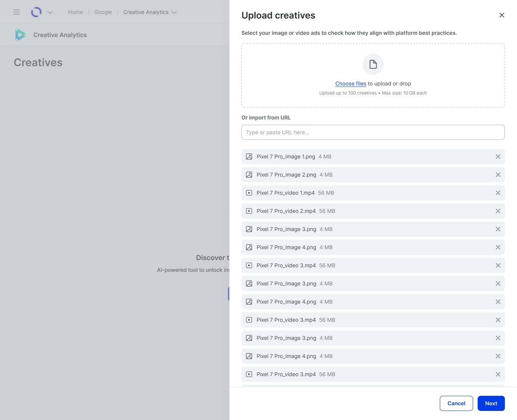517x420 pixels.
Task: Remove Pixel 7 Pro_video 2.mp4 from the list
Action: [x=498, y=211]
